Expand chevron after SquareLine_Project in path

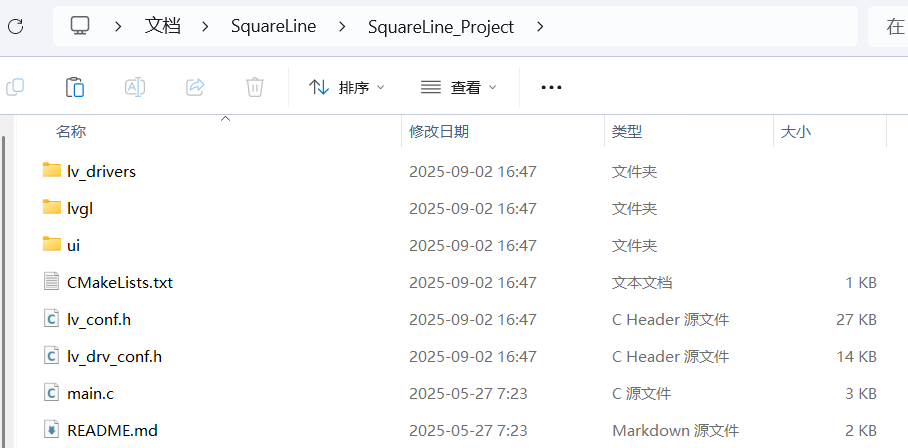541,27
